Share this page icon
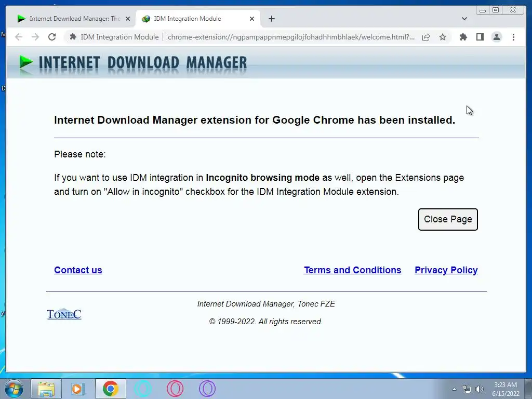Screen dimensions: 532x399 coord(426,37)
